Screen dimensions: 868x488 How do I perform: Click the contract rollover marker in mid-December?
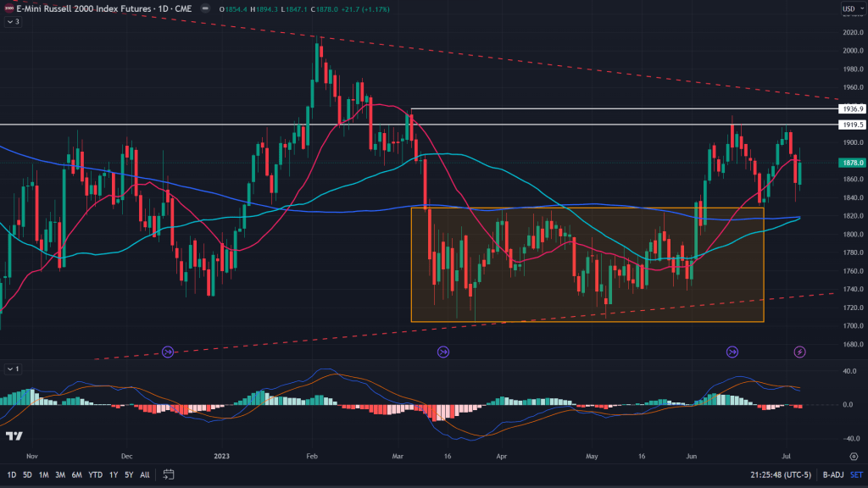168,351
